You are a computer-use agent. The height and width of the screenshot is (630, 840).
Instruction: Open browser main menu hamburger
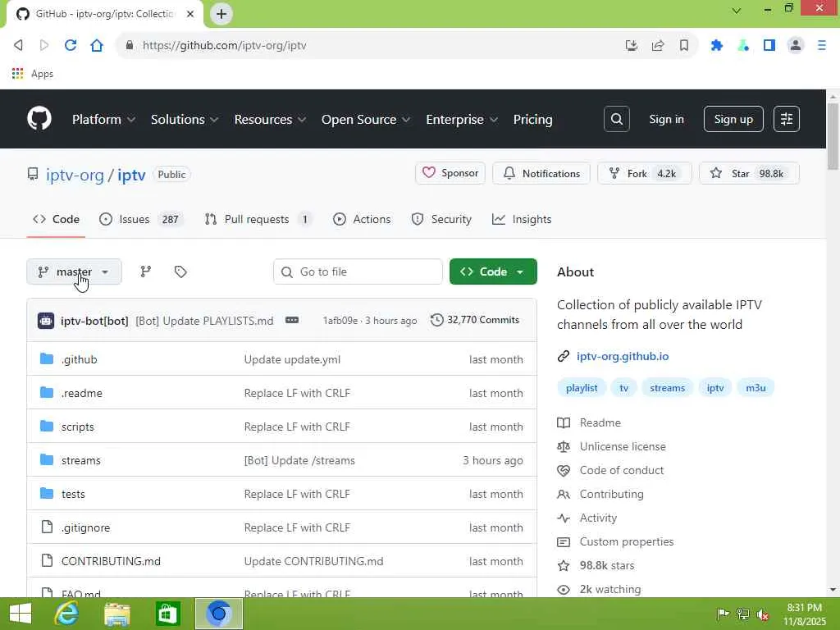(822, 46)
